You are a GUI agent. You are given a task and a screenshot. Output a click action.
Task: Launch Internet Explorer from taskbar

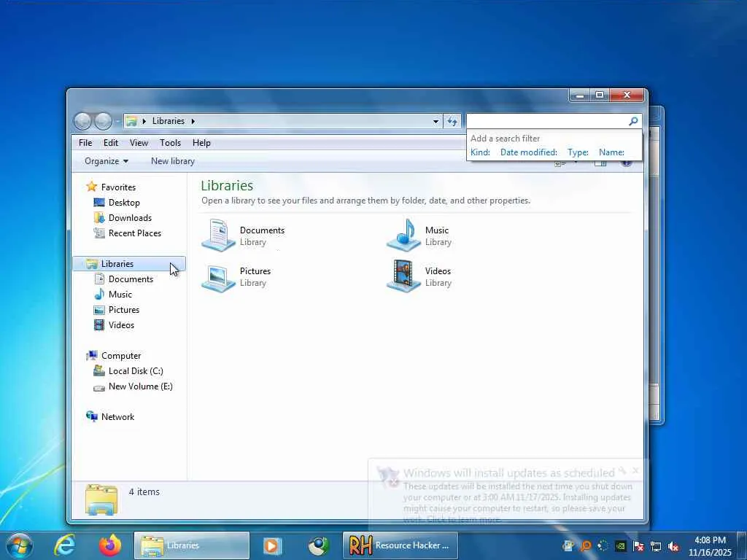coord(64,545)
